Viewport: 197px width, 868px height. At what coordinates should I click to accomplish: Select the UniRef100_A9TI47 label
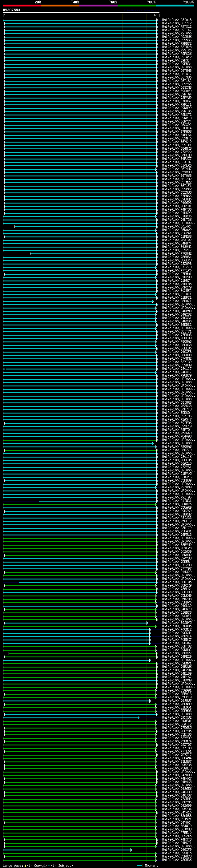click(177, 30)
